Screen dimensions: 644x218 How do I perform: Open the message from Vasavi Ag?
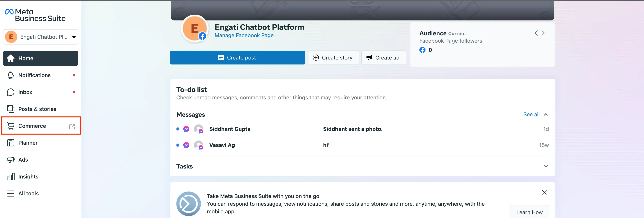[362, 145]
